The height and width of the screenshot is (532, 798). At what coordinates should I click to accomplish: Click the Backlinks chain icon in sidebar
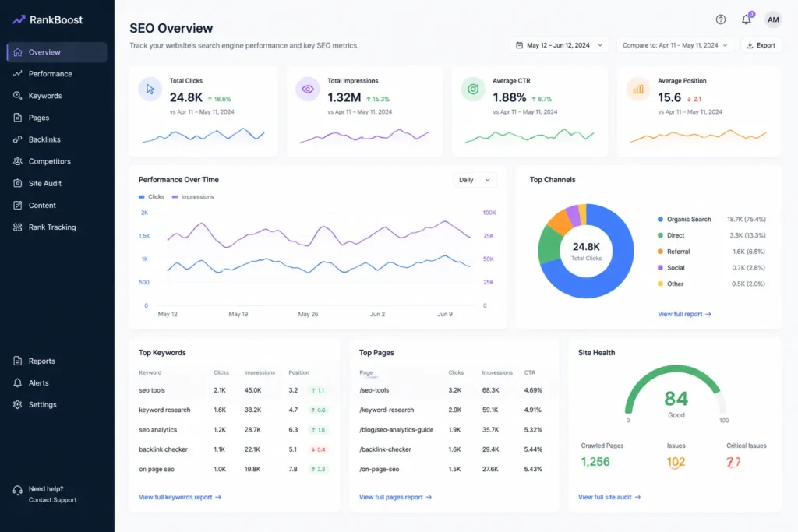[x=18, y=139]
